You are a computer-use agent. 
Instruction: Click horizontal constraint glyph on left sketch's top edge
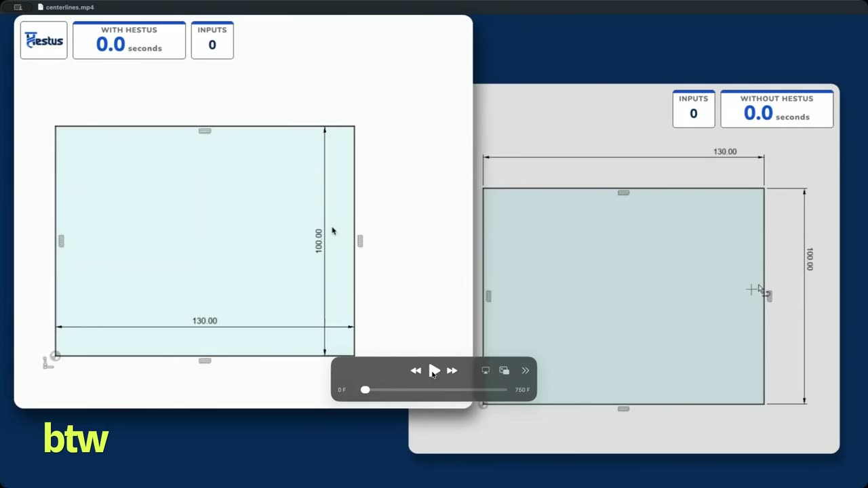tap(205, 131)
